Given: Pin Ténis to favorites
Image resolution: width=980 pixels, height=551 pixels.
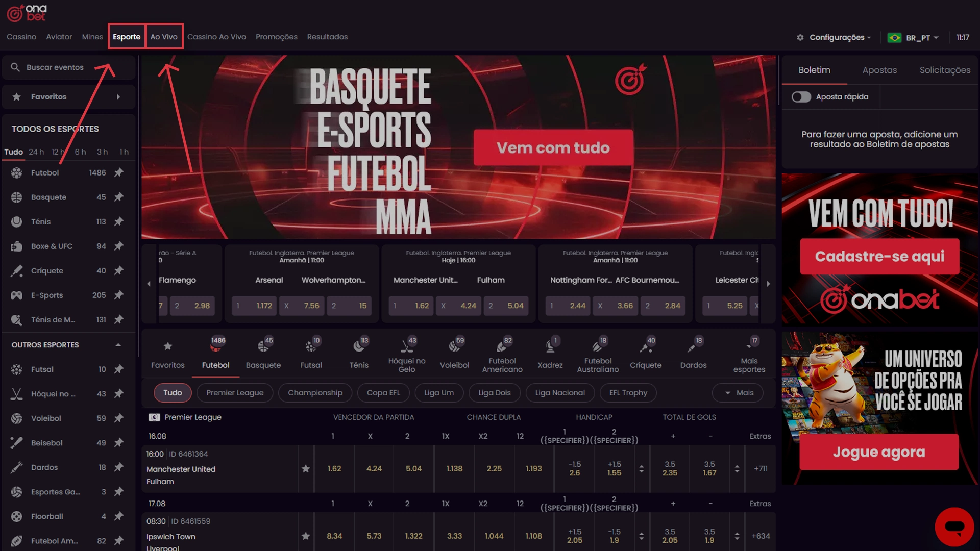Looking at the screenshot, I should point(119,222).
